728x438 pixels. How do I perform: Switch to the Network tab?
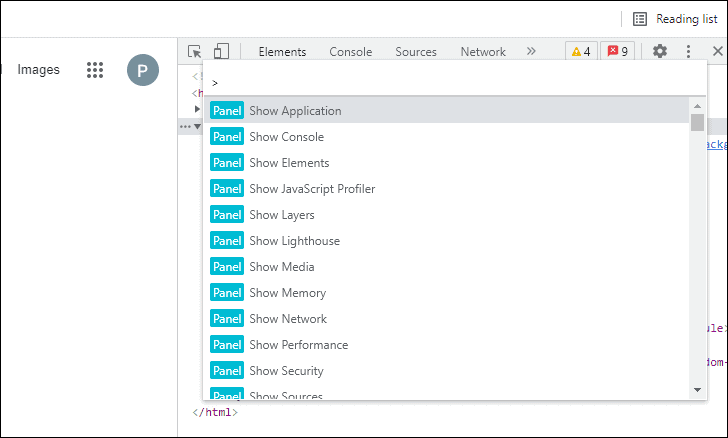[x=483, y=52]
